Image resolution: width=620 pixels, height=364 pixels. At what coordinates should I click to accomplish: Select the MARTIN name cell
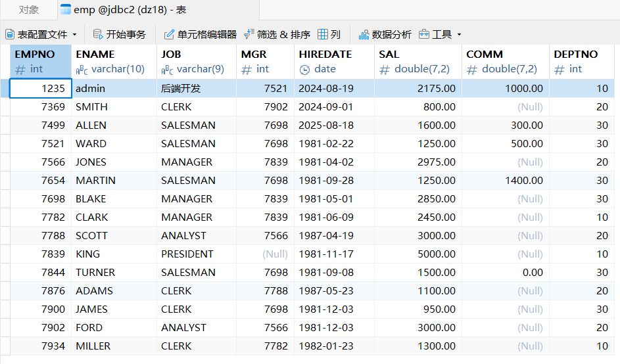click(114, 180)
